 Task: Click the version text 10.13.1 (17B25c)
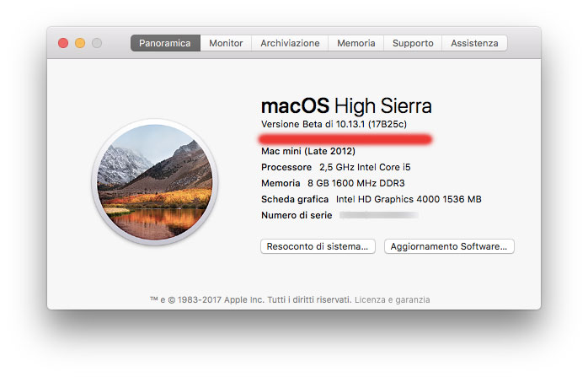(x=372, y=124)
